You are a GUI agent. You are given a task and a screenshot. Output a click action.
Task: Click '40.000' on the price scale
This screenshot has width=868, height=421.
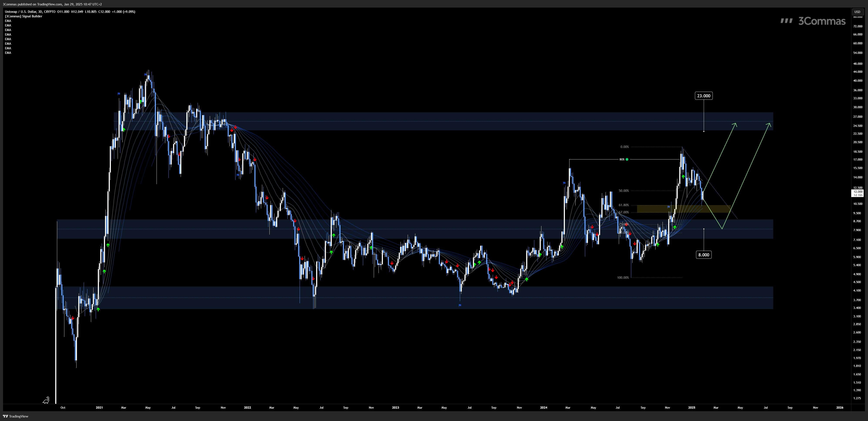click(858, 81)
